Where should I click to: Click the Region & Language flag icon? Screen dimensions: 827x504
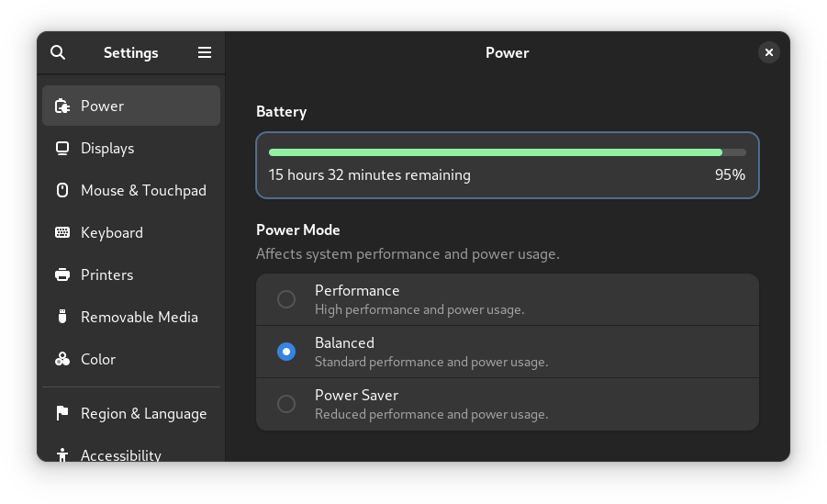point(62,413)
